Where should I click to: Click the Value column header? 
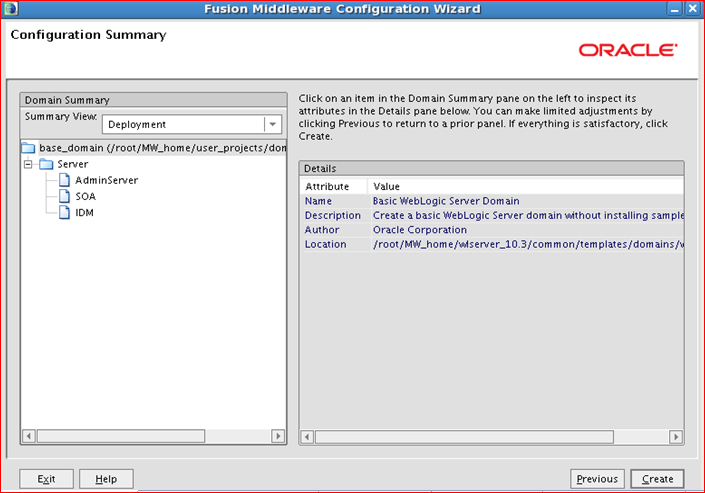point(526,186)
